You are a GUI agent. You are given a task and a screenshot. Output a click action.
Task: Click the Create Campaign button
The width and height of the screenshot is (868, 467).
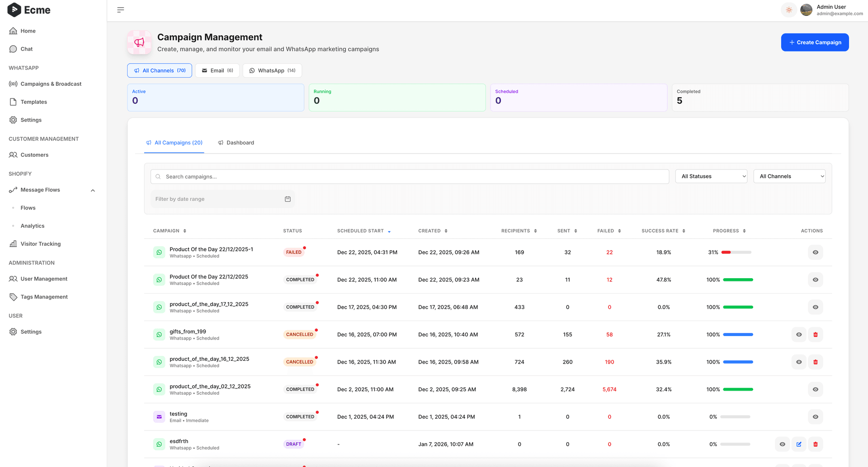(x=815, y=42)
